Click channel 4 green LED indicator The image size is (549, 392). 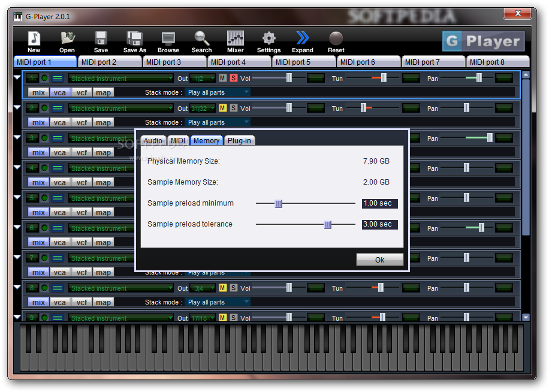44,168
